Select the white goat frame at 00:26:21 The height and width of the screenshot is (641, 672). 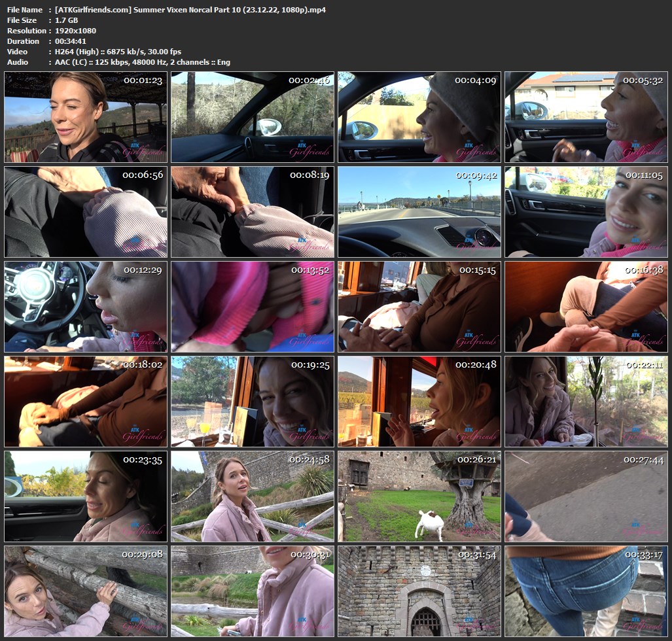(419, 496)
